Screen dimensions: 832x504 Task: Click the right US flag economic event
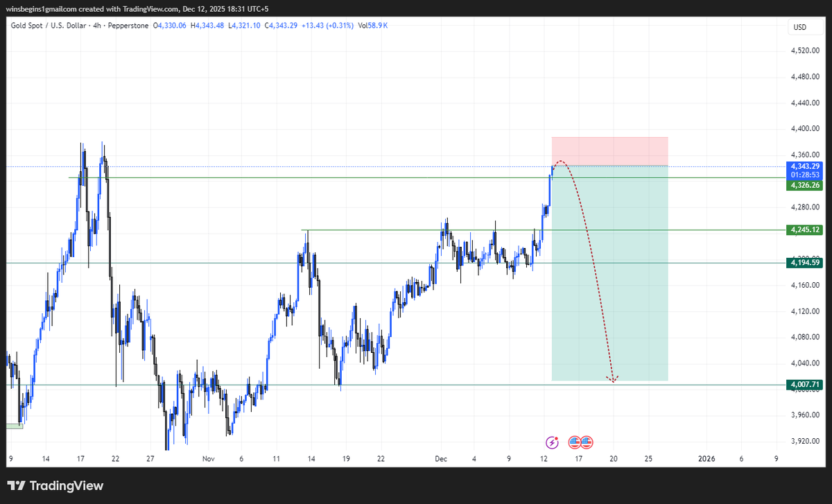[586, 442]
